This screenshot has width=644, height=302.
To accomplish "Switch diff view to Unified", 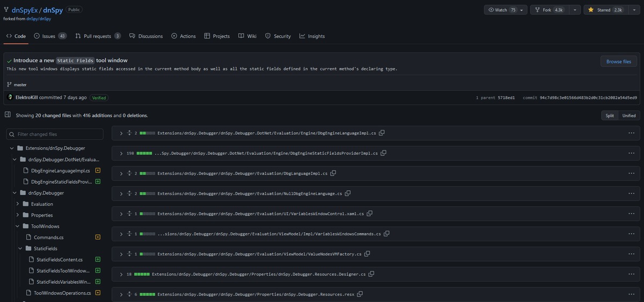I will pos(629,116).
